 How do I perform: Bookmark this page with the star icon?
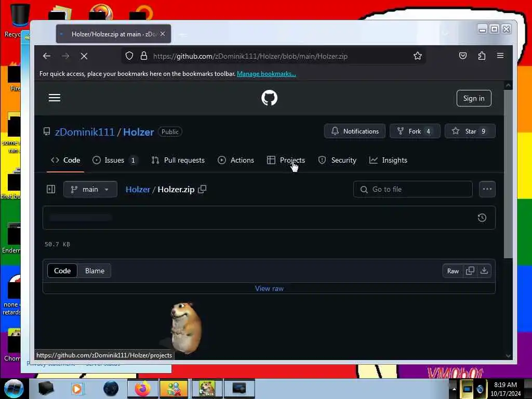(418, 56)
